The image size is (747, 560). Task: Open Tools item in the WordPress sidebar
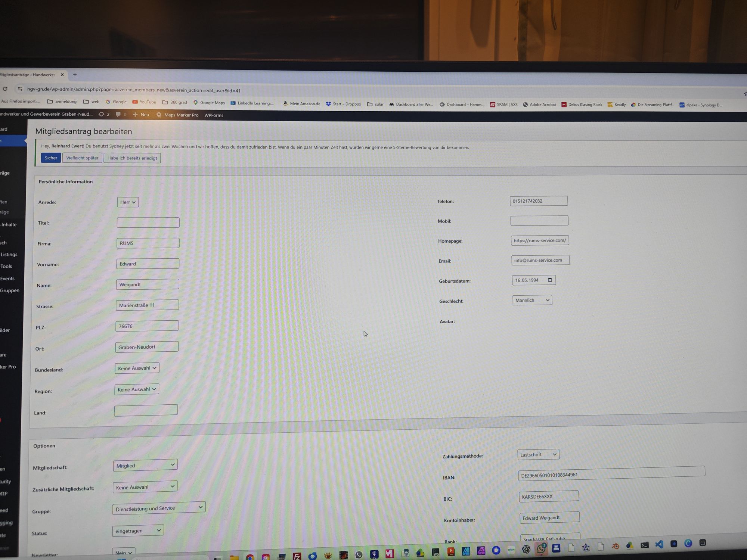pyautogui.click(x=6, y=266)
